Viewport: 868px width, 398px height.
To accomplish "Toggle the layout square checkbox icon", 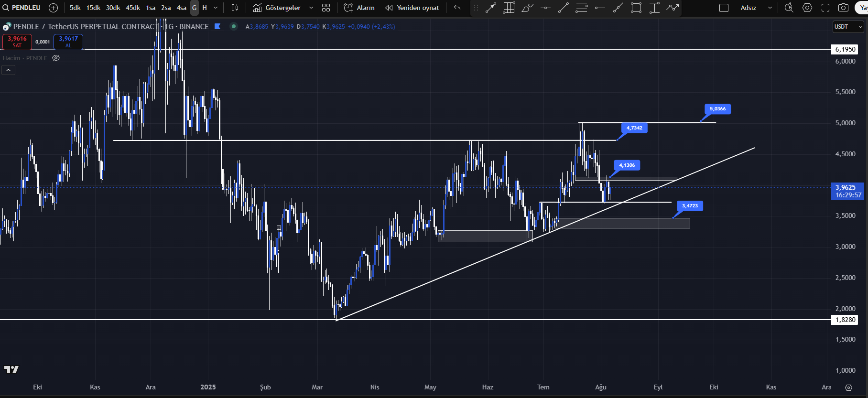I will tap(724, 8).
